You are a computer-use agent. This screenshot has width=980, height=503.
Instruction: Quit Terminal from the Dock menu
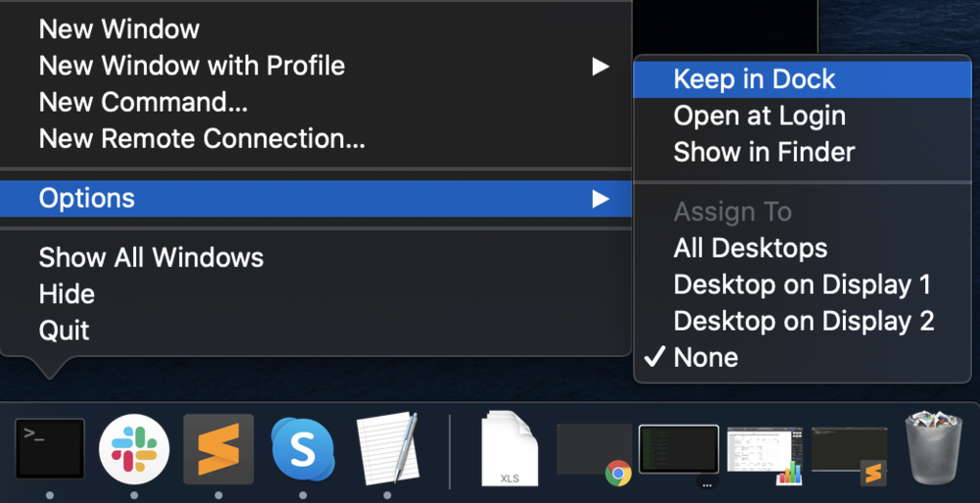[65, 330]
